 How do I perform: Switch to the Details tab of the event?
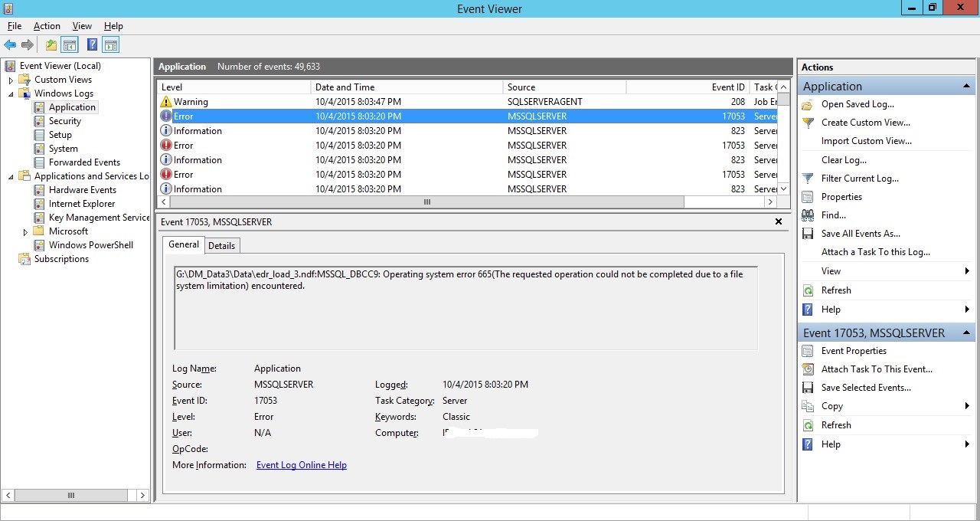[x=222, y=245]
